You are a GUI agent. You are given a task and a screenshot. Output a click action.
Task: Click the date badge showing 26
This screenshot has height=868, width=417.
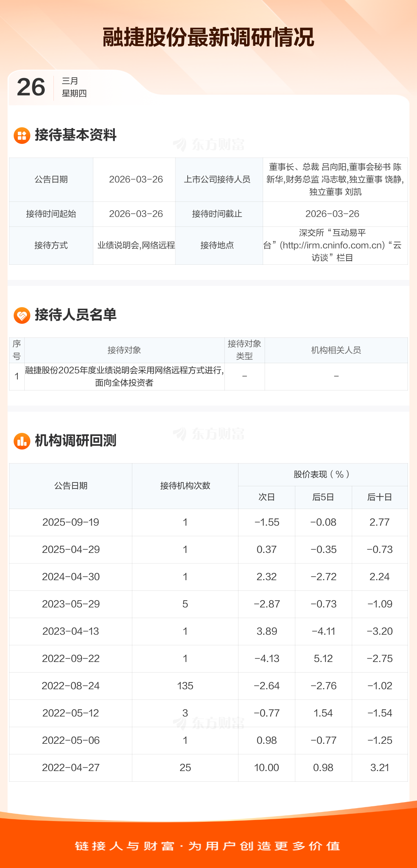pos(31,87)
